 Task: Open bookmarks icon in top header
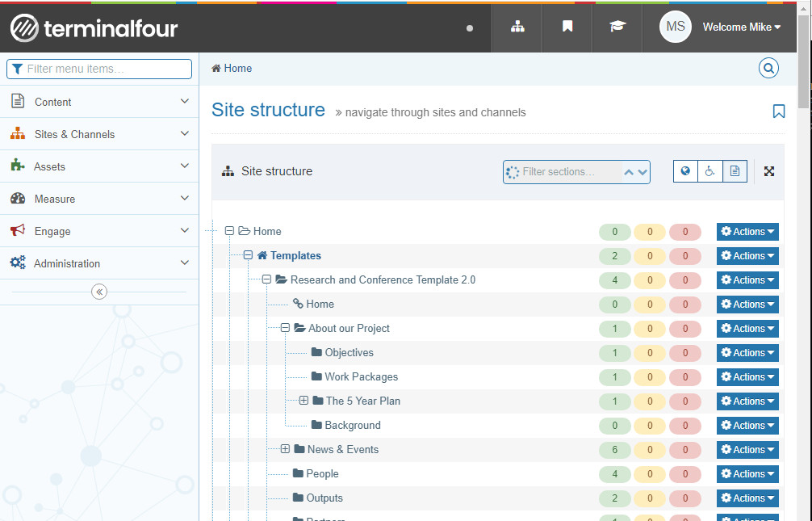[x=567, y=27]
